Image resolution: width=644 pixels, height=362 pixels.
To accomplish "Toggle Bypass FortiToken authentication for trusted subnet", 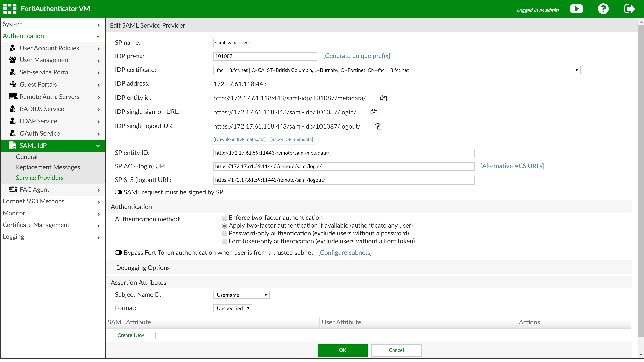I will coord(118,253).
